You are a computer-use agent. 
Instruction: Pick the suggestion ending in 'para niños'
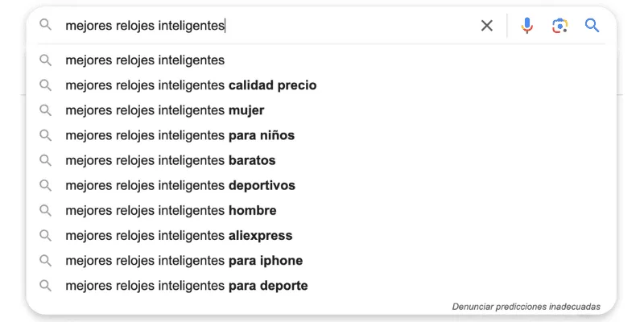click(x=180, y=135)
